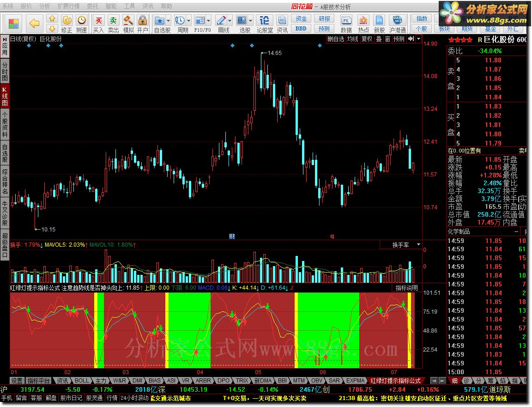Open the 新股 IPO icon
Viewport: 532px width, 407px height.
click(379, 24)
